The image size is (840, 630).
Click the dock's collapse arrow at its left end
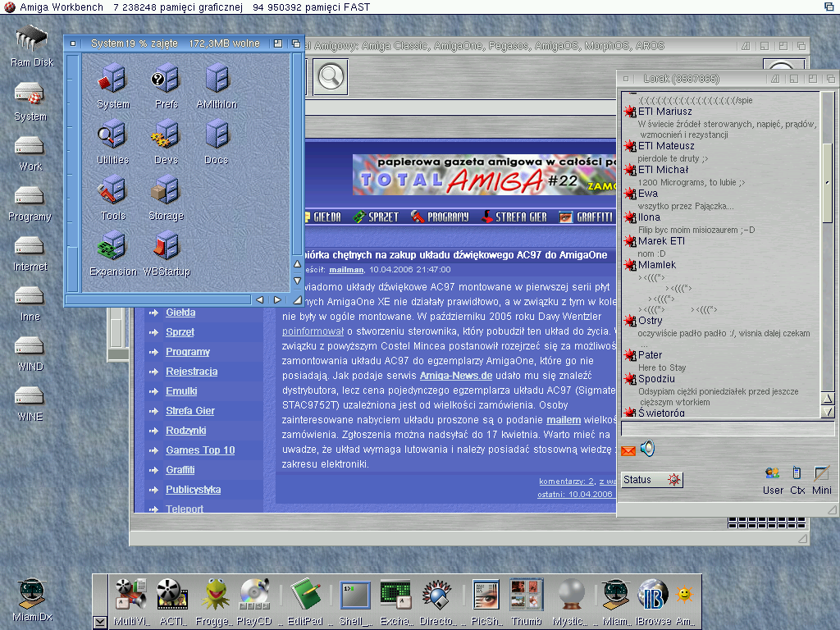click(99, 622)
